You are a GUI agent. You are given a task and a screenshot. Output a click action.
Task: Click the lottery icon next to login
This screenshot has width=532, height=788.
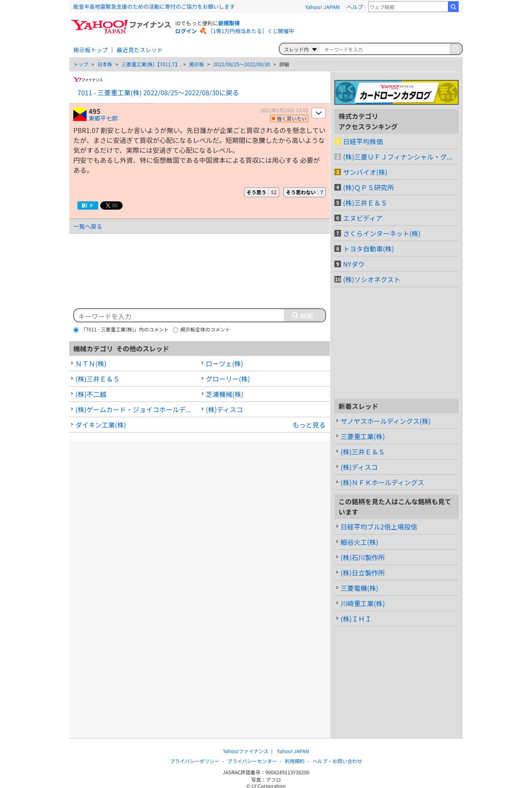(203, 31)
